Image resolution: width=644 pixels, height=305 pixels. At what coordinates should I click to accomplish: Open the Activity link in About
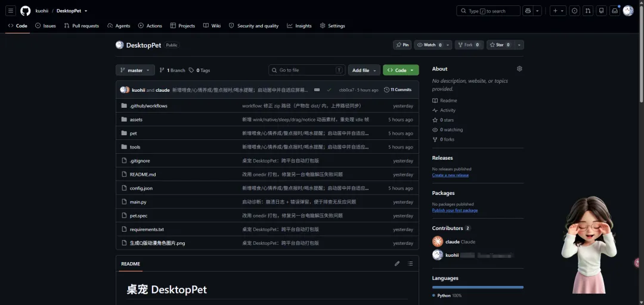click(444, 110)
